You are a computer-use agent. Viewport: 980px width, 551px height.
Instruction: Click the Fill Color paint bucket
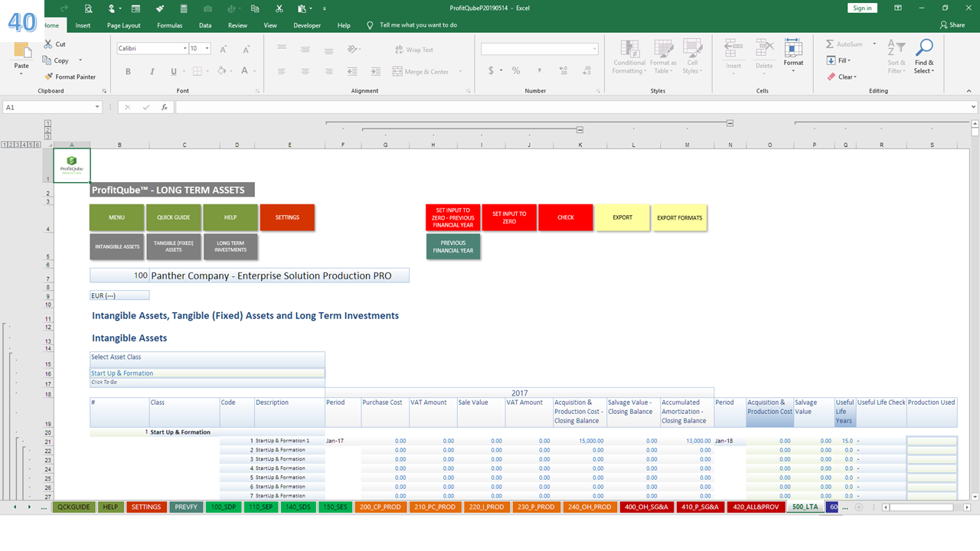click(x=221, y=71)
